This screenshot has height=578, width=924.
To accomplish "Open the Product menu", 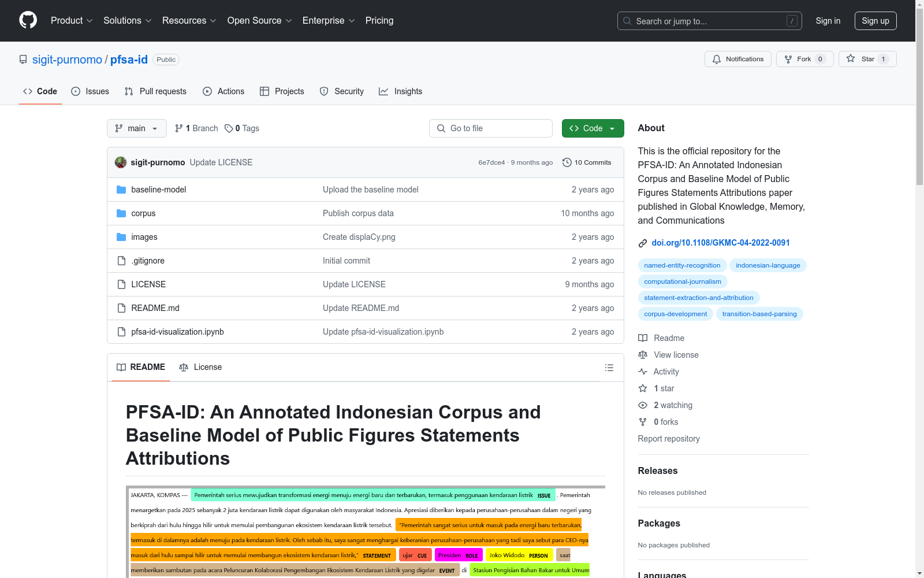I will 72,20.
